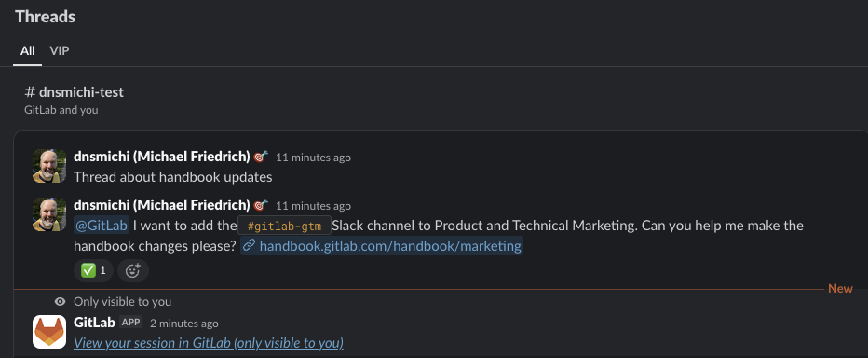The width and height of the screenshot is (868, 358).
Task: Switch to the VIP threads tab
Action: coord(60,51)
